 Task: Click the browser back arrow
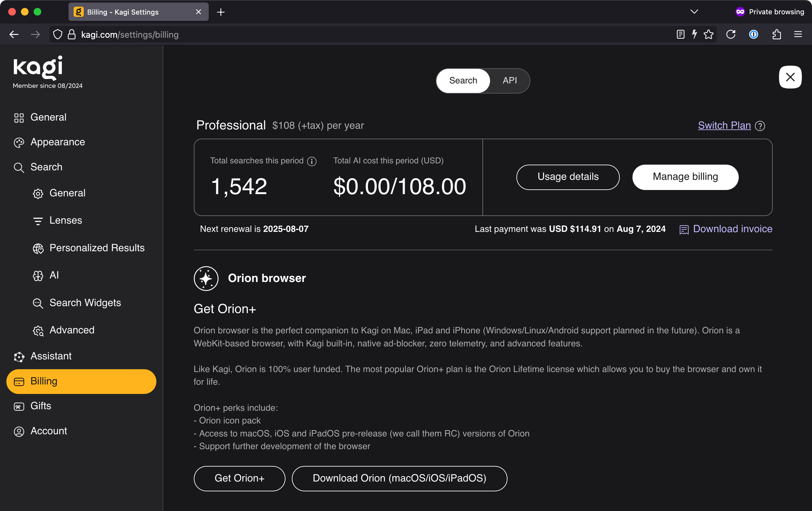click(14, 34)
